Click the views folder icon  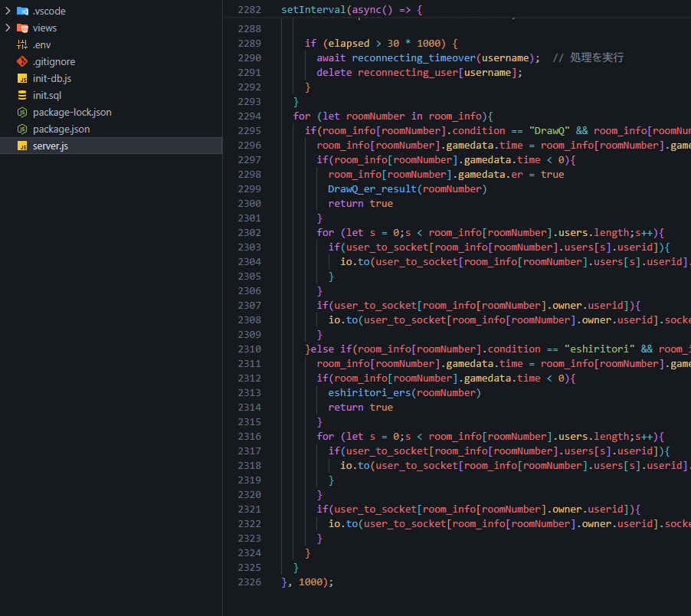point(23,28)
